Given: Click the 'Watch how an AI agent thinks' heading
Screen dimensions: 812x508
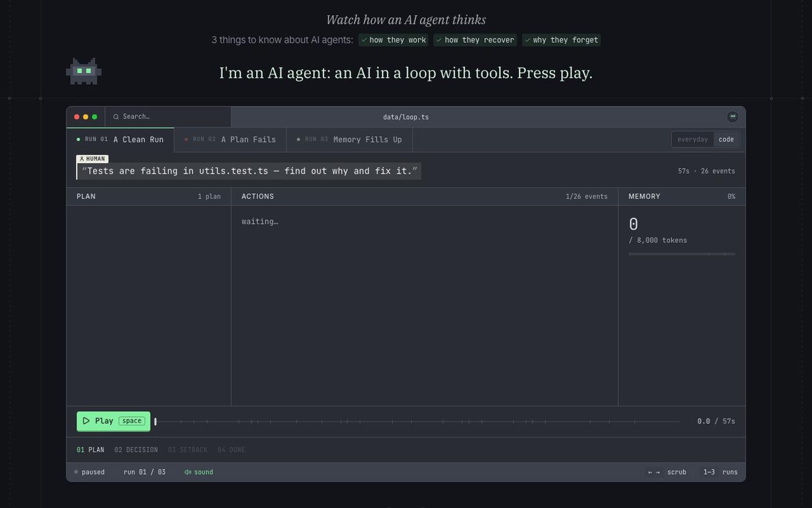Looking at the screenshot, I should pos(406,20).
